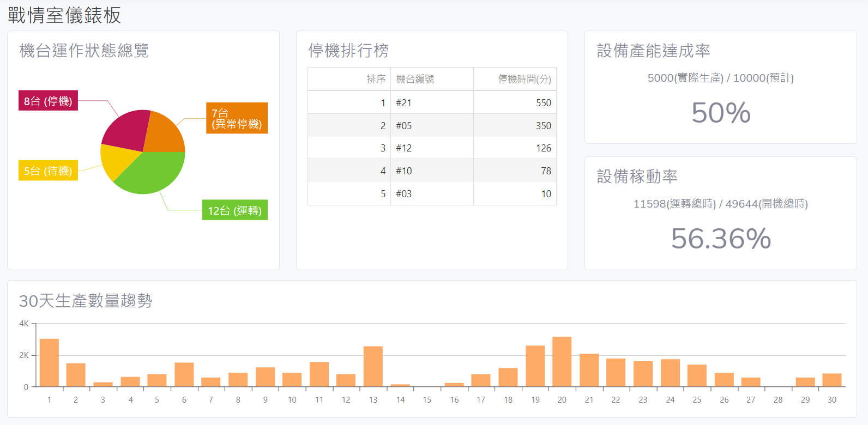Click the 30天生產數量趨勢 chart title
The height and width of the screenshot is (425, 868).
click(86, 301)
